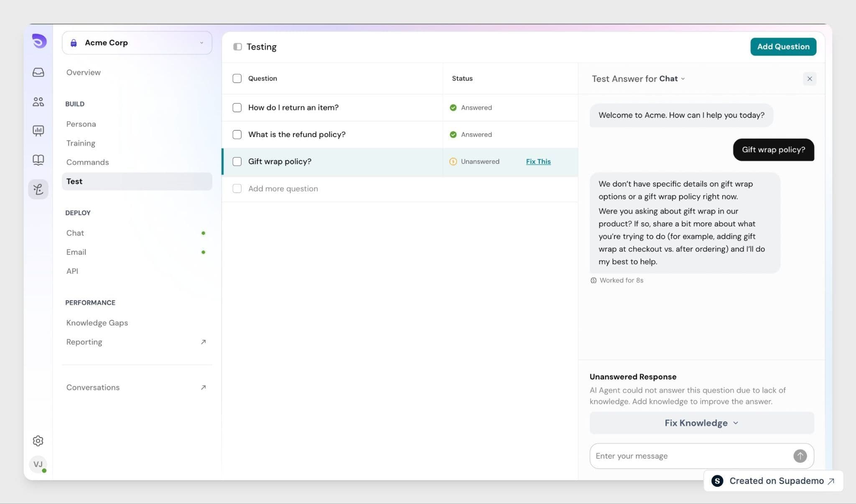
Task: Open Knowledge Gaps page
Action: [x=97, y=323]
